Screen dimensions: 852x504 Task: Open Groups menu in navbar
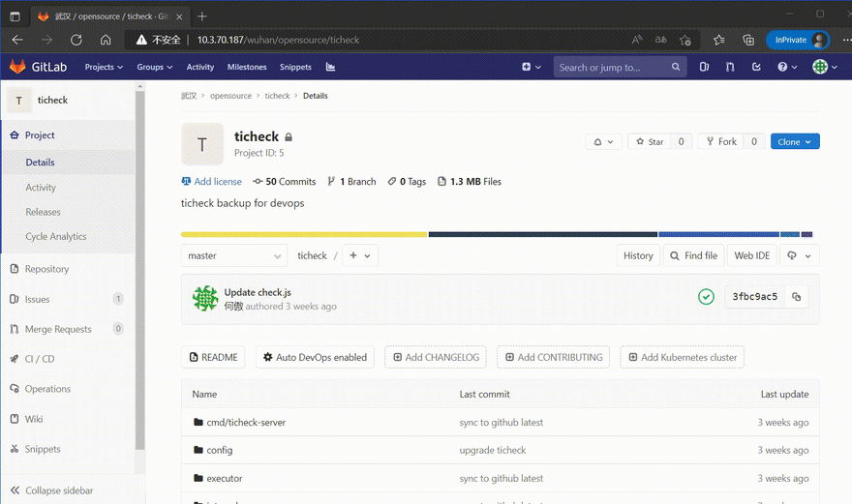pos(154,67)
